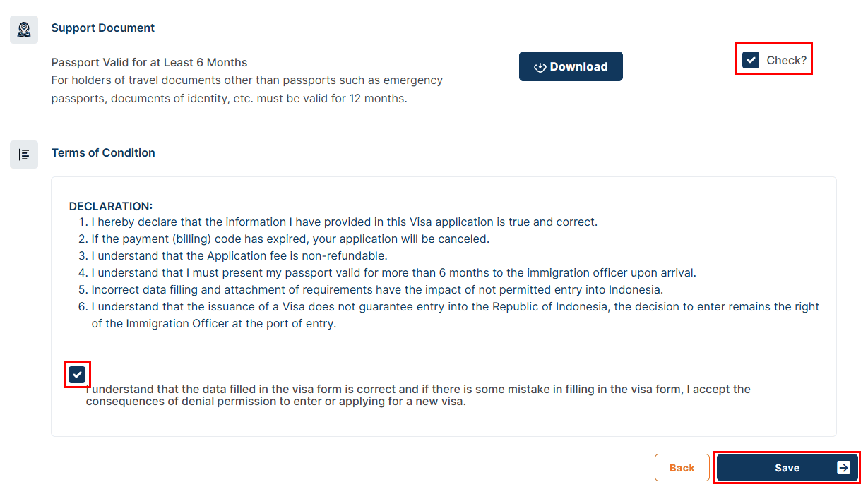Viewport: 868px width, 489px height.
Task: Click the agreement text about denial consequences
Action: [418, 395]
